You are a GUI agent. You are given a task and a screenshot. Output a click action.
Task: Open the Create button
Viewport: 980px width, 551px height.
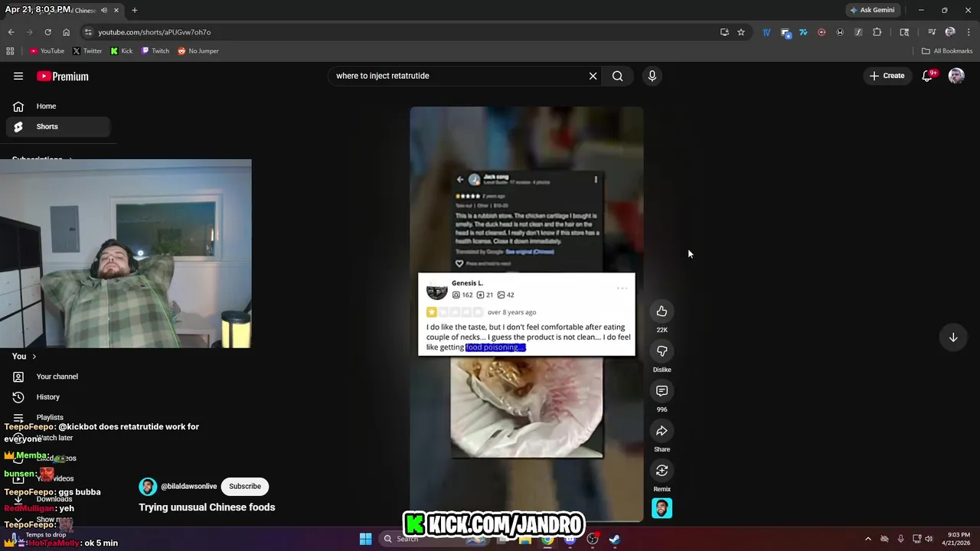point(887,76)
